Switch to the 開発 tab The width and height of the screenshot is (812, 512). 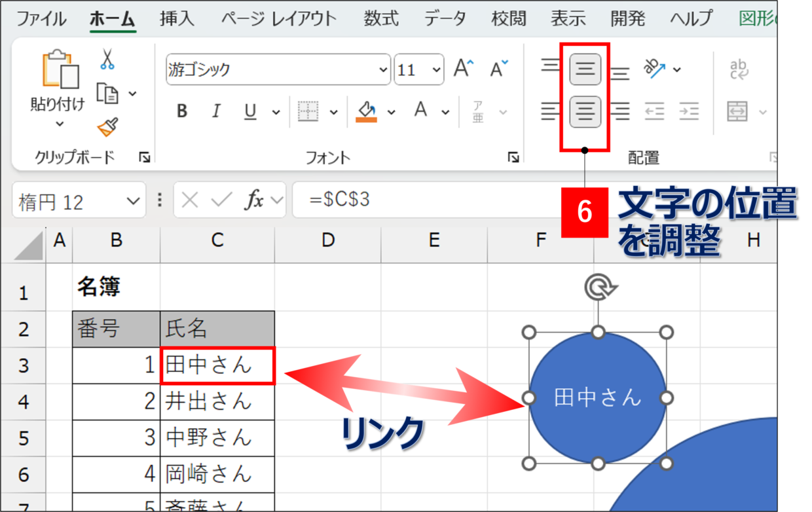pos(628,18)
